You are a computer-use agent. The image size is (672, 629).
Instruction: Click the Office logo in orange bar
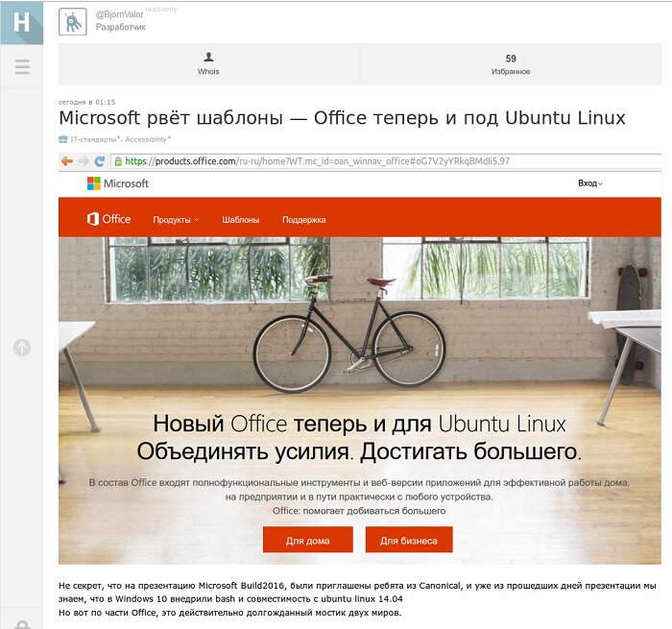pos(108,219)
